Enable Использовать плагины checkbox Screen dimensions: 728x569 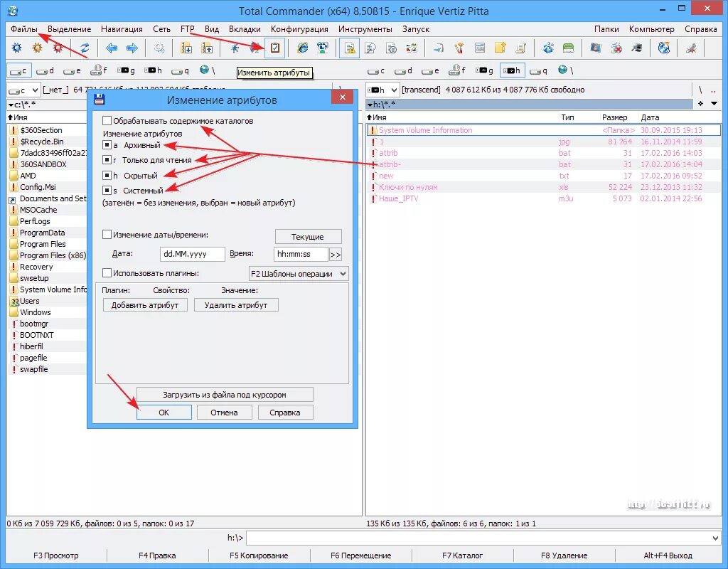107,273
